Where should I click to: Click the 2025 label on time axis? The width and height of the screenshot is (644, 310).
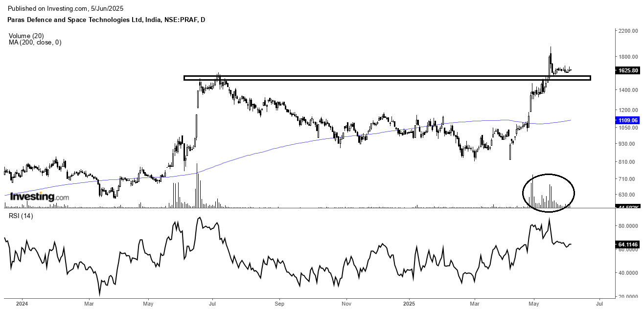[x=409, y=303]
